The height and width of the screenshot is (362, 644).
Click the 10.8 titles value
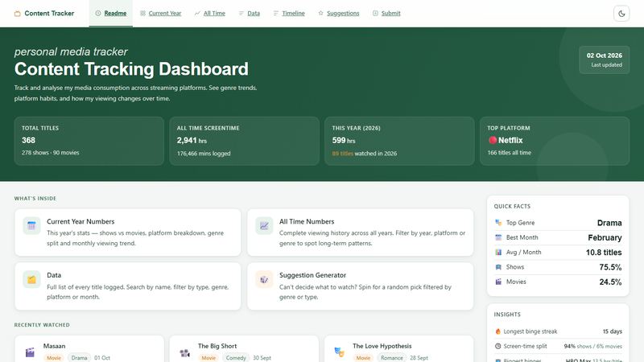(x=603, y=253)
